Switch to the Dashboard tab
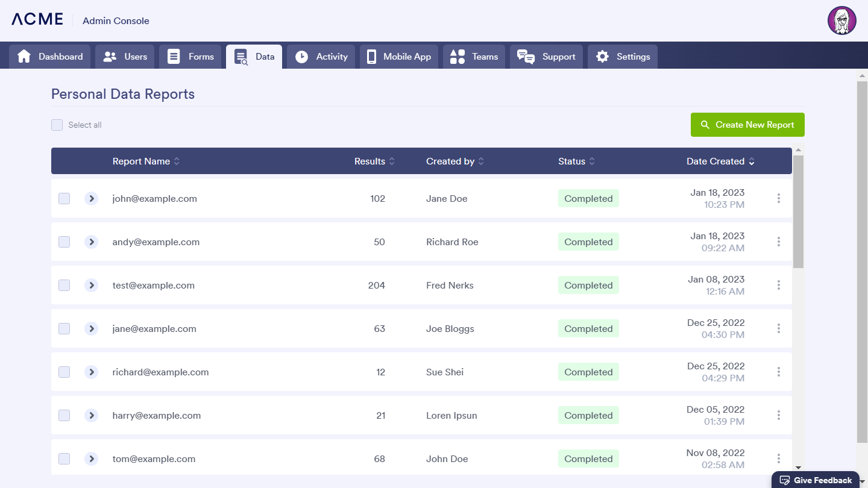The image size is (868, 488). [x=50, y=57]
